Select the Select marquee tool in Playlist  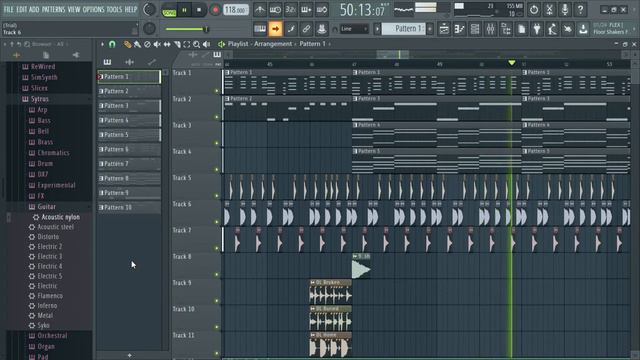click(187, 44)
